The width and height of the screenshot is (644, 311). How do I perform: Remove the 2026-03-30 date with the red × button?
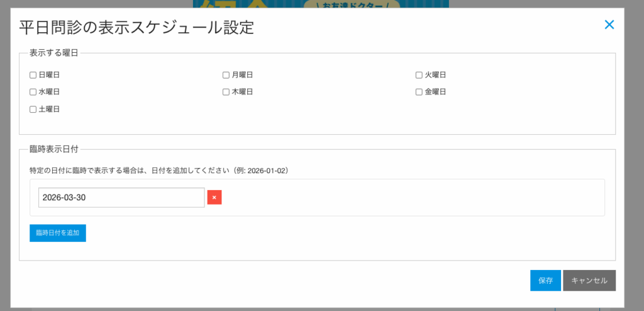[x=214, y=198]
